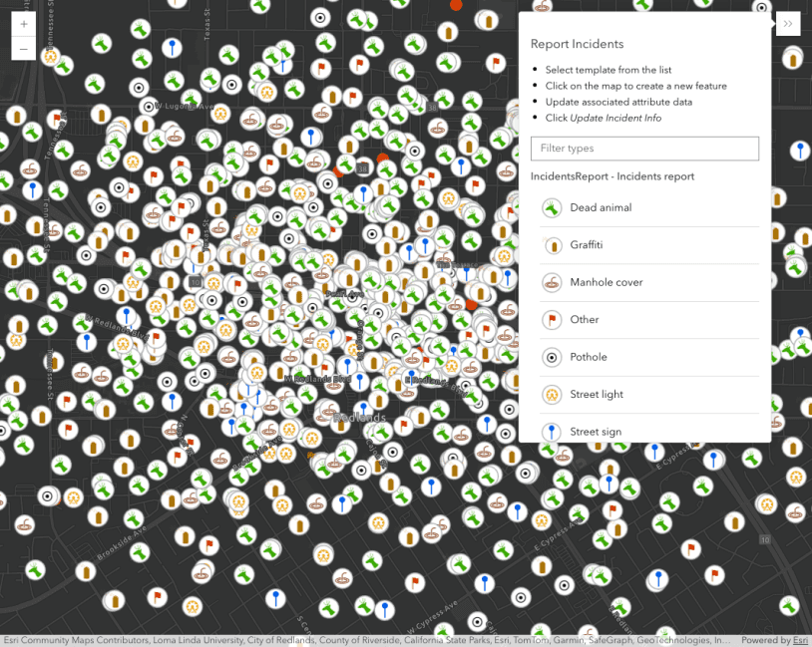Screen dimensions: 812x647
Task: Select the Street sign label in list
Action: (x=596, y=432)
